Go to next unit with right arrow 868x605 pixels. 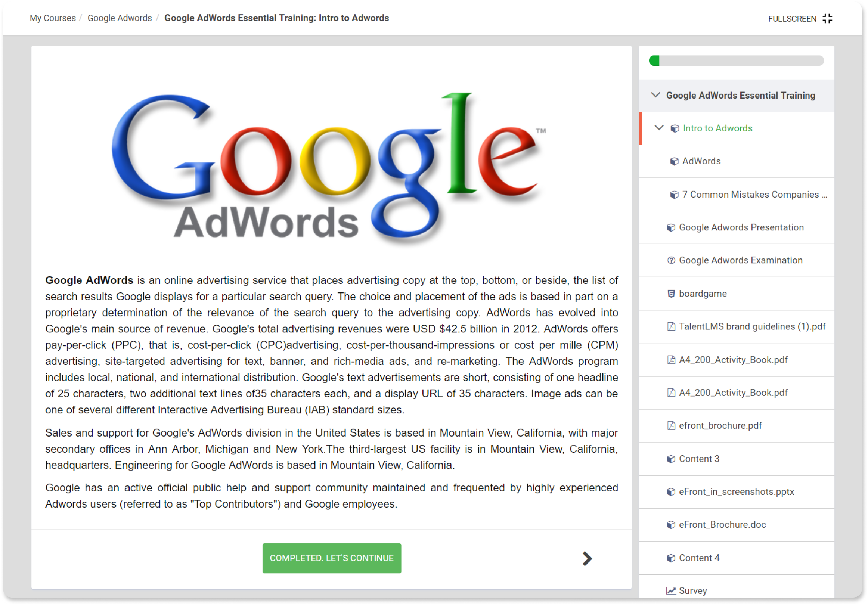[x=587, y=558]
